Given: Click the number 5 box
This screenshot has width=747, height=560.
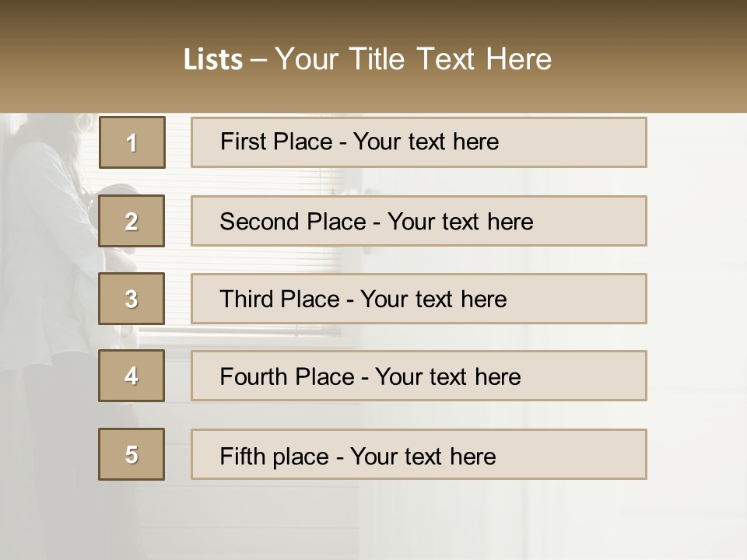Looking at the screenshot, I should click(132, 454).
